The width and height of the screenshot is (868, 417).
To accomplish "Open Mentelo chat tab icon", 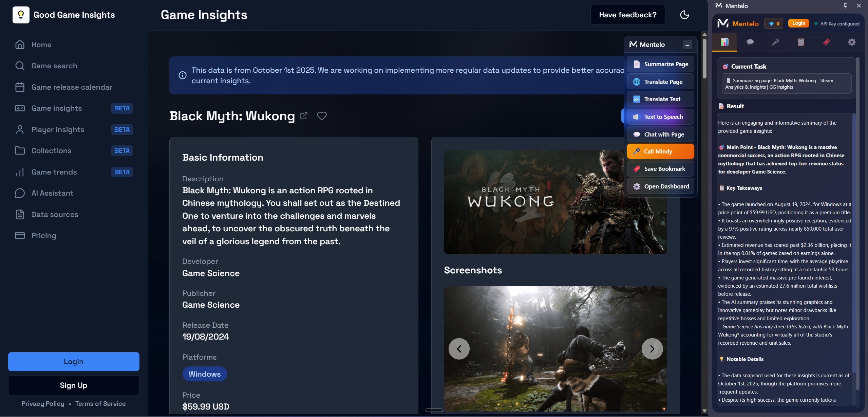I will coord(750,42).
